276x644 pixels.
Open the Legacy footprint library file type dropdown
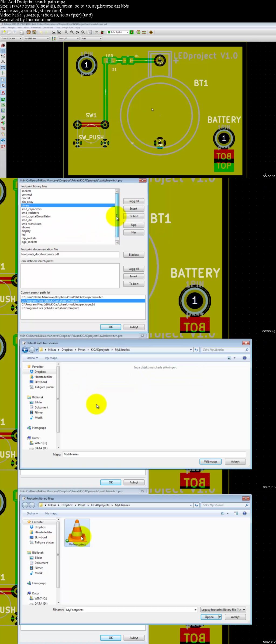[223, 610]
